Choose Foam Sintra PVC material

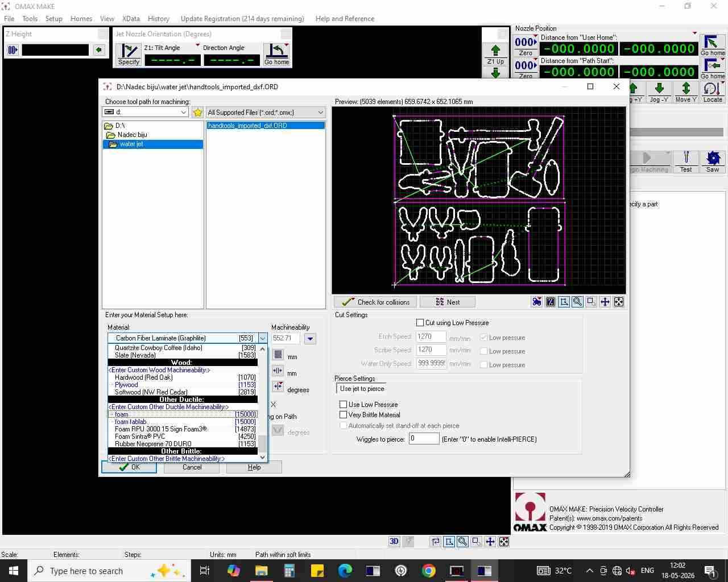[x=183, y=436]
